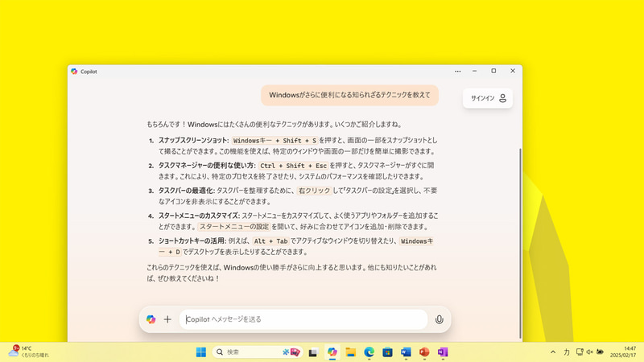644x362 pixels.
Task: Click the heading 'スタートメニューのカスタマイズ'
Action: pos(199,216)
